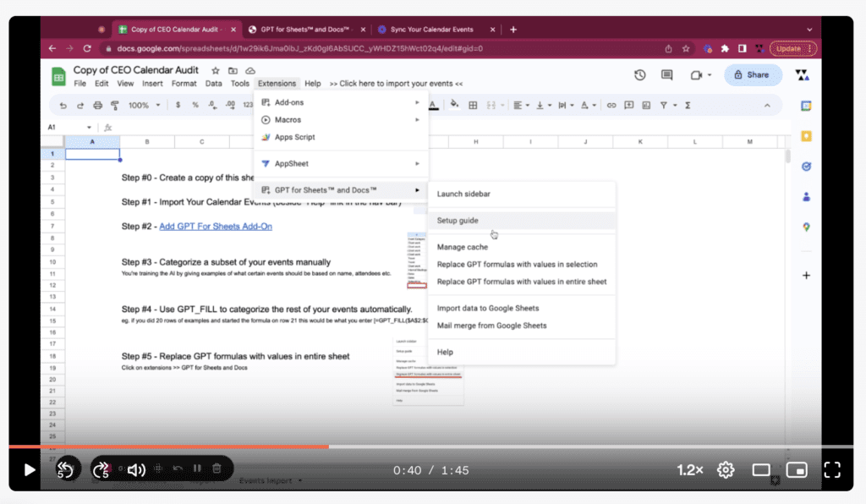
Task: Open GPT for Sheets and Docs submenu
Action: [341, 190]
